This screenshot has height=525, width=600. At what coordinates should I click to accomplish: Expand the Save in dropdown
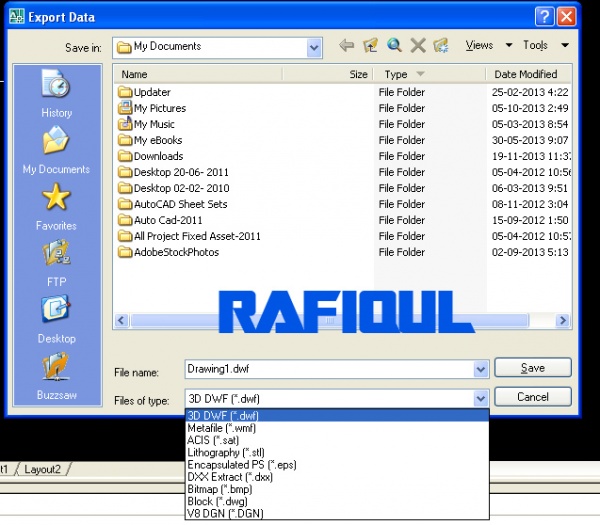click(x=314, y=47)
